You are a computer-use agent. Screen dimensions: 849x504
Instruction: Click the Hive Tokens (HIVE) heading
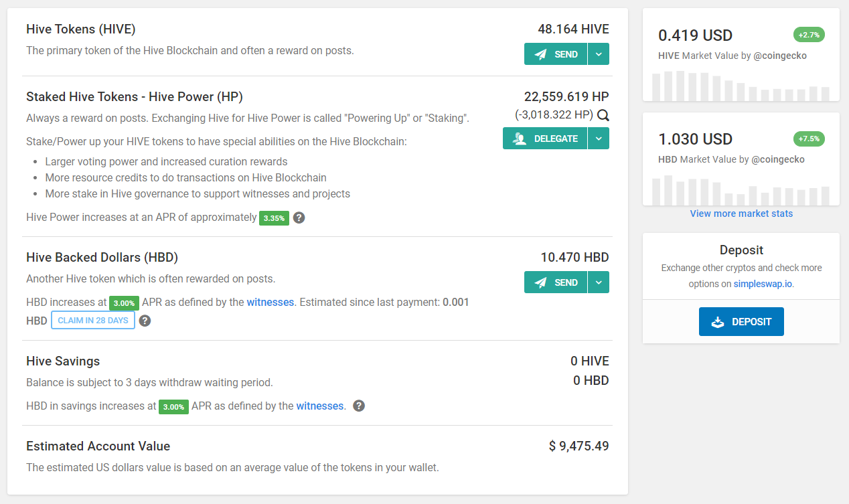click(81, 29)
